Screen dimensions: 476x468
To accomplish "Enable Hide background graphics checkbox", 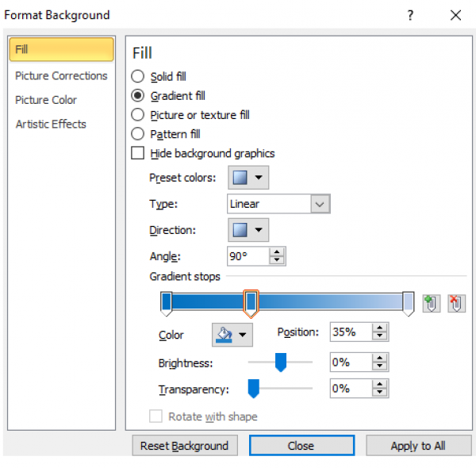I will pyautogui.click(x=138, y=153).
